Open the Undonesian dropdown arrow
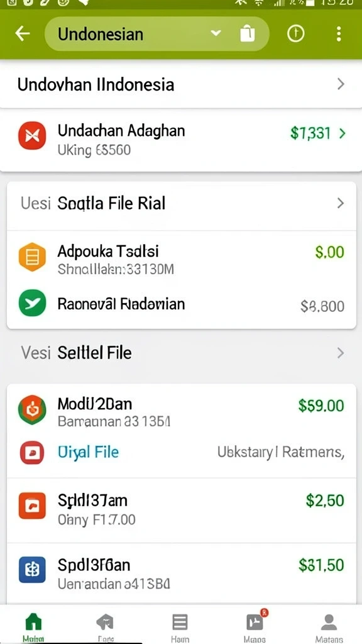 coord(216,33)
